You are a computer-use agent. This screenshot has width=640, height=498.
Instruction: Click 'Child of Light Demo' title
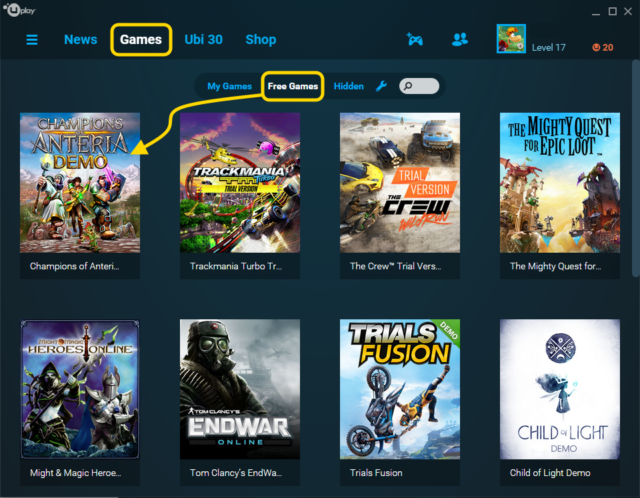pos(550,473)
